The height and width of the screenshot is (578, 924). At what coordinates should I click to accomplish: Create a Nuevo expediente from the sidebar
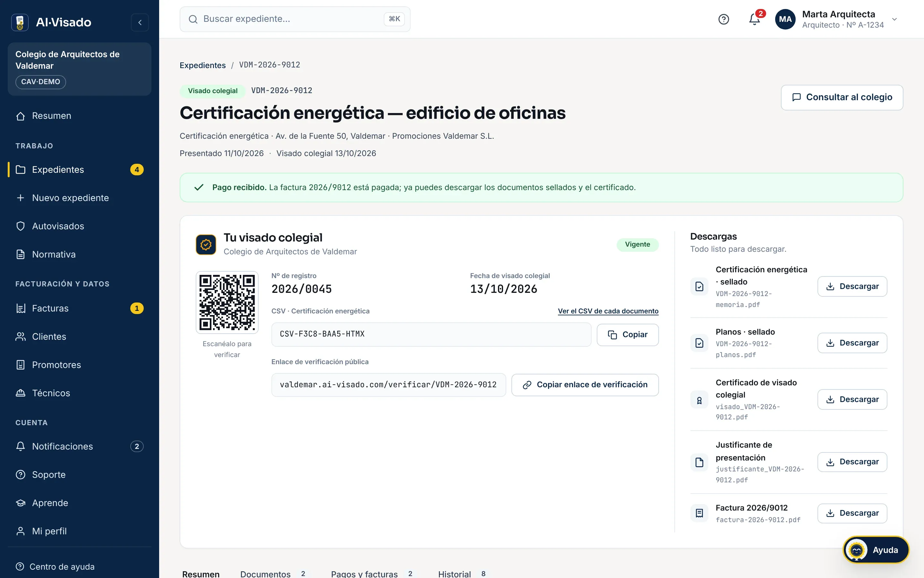[x=80, y=198]
